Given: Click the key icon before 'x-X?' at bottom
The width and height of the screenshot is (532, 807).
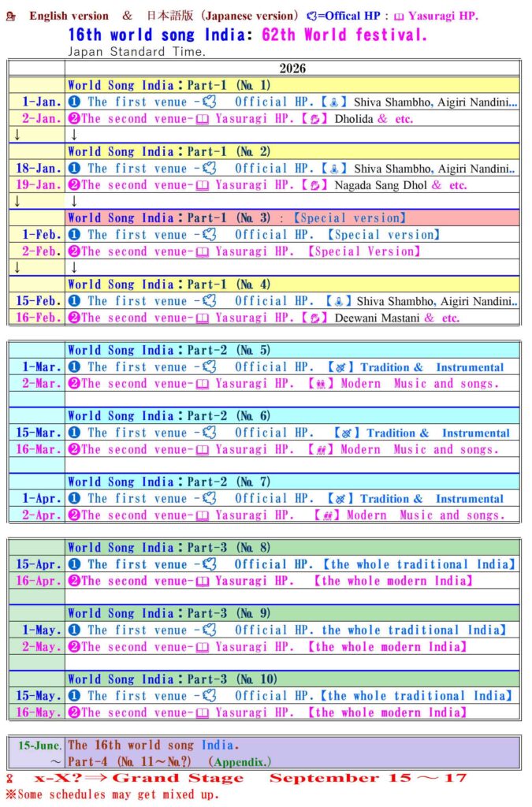Looking at the screenshot, I should click(9, 779).
